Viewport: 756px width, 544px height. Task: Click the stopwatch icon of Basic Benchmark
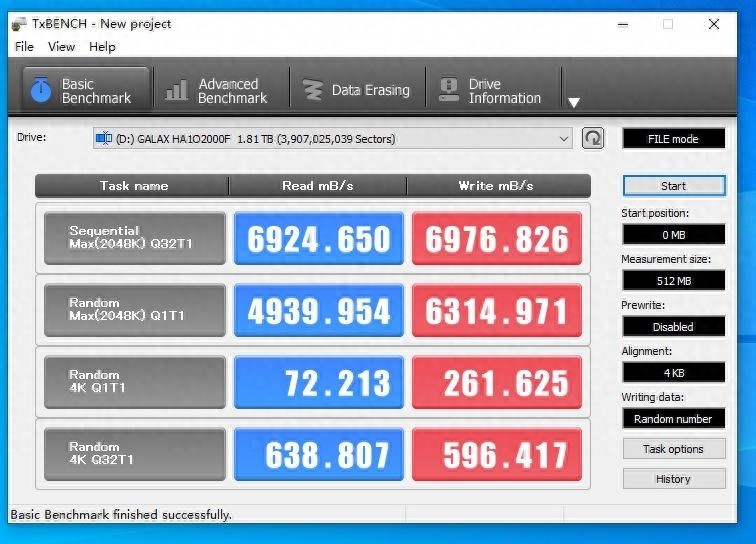click(x=41, y=89)
